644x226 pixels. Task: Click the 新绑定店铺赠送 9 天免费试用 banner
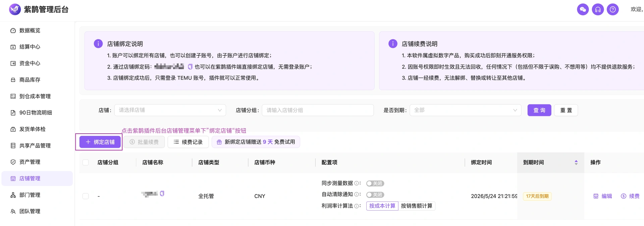click(x=256, y=142)
